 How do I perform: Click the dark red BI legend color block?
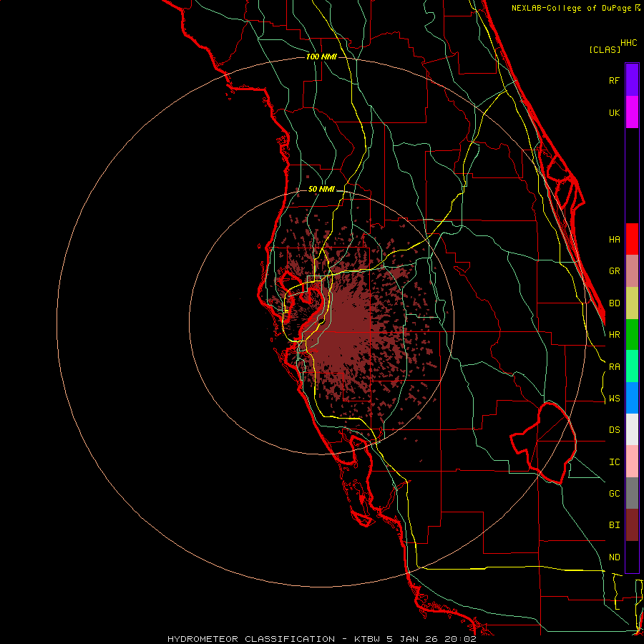click(x=632, y=525)
